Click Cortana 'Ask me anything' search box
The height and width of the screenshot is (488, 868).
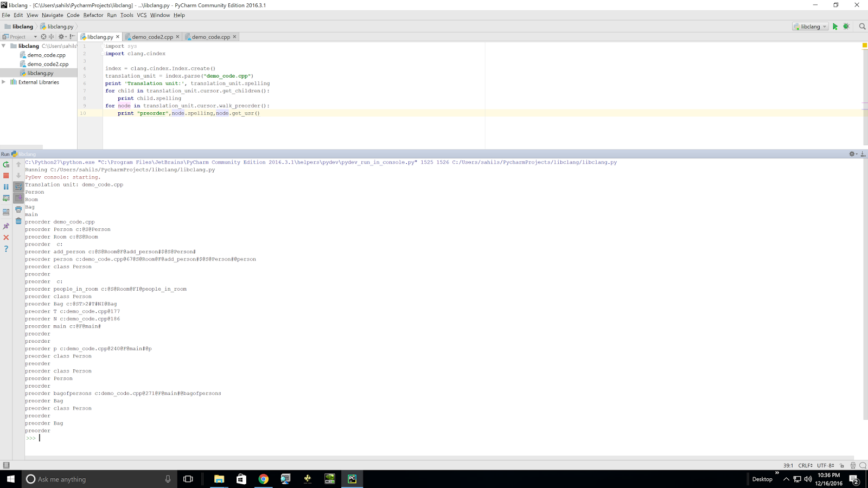(100, 479)
